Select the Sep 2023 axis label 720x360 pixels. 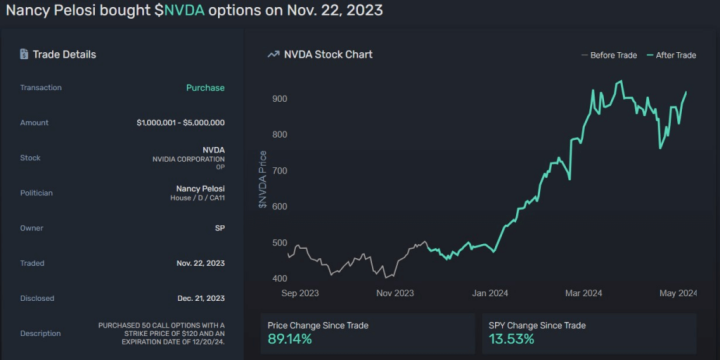[300, 293]
